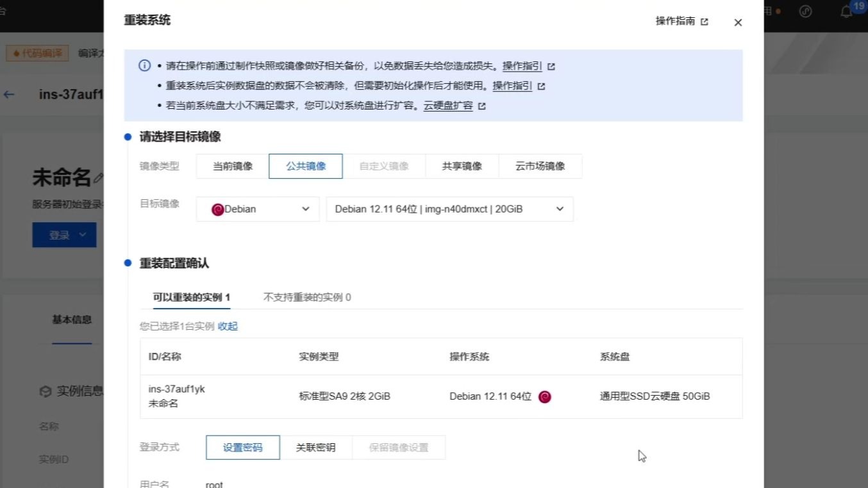Click the 登录 button on background page
Image resolution: width=868 pixels, height=488 pixels.
point(64,235)
